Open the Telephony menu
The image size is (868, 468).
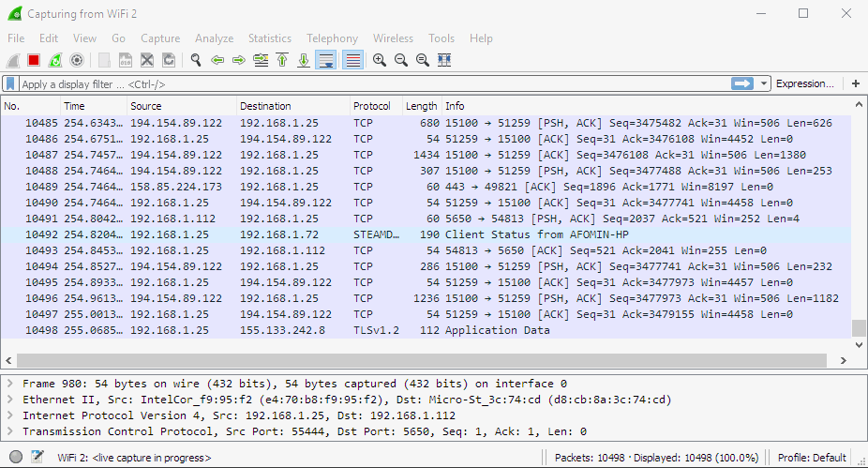332,38
